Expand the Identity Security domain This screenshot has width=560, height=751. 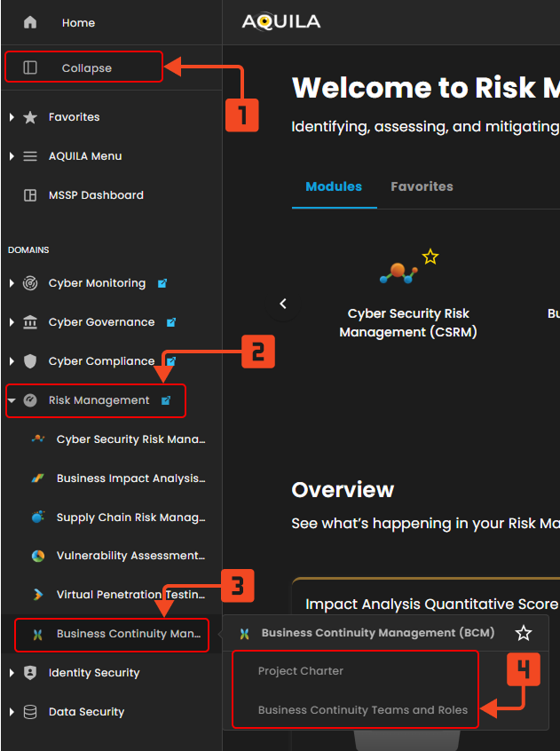coord(12,673)
